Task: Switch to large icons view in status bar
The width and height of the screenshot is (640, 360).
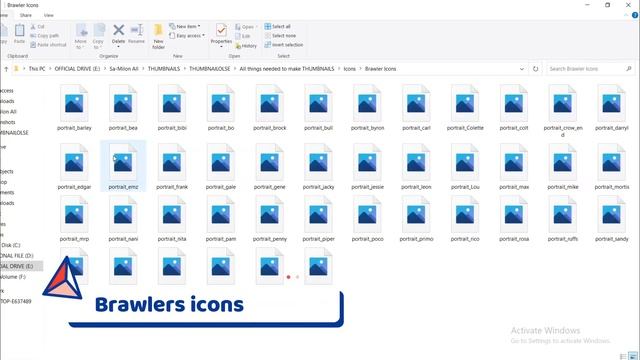Action: pos(633,357)
